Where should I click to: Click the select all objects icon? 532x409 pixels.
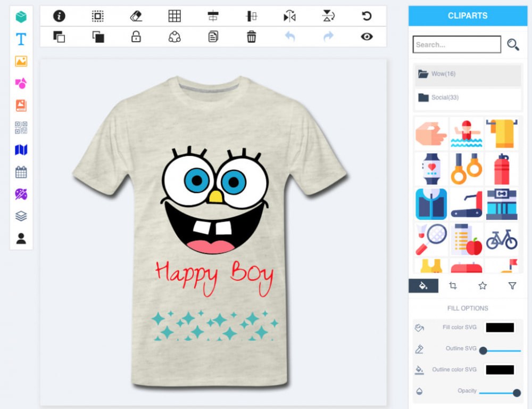(98, 16)
